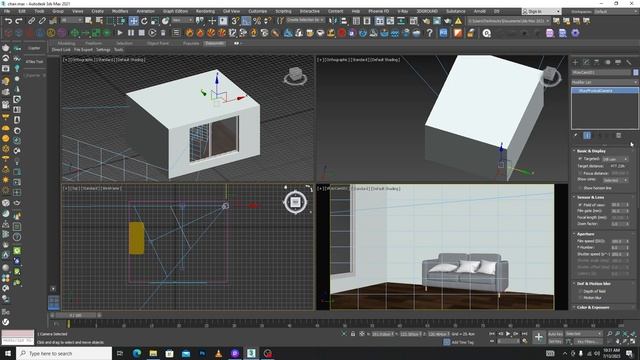This screenshot has width=640, height=360.
Task: Open the Modifiers menu
Action: (120, 11)
